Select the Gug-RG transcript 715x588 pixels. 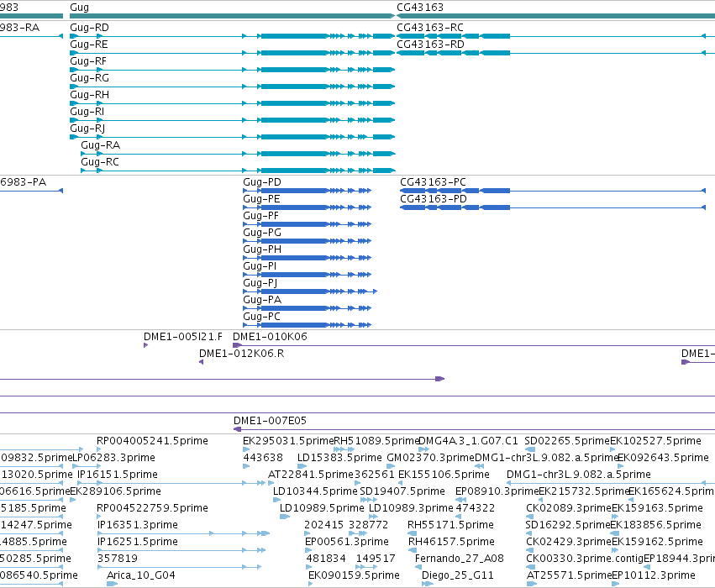pyautogui.click(x=232, y=87)
